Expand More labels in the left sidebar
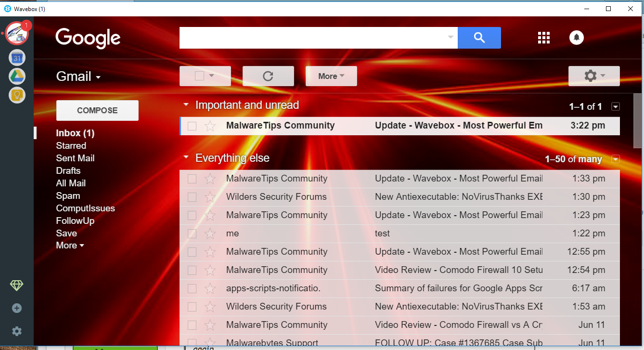The image size is (644, 350). coord(70,246)
